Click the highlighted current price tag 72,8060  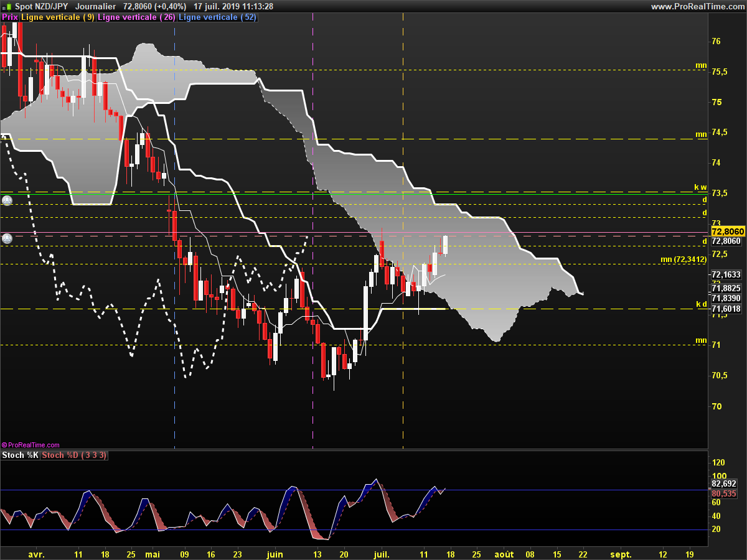point(727,231)
